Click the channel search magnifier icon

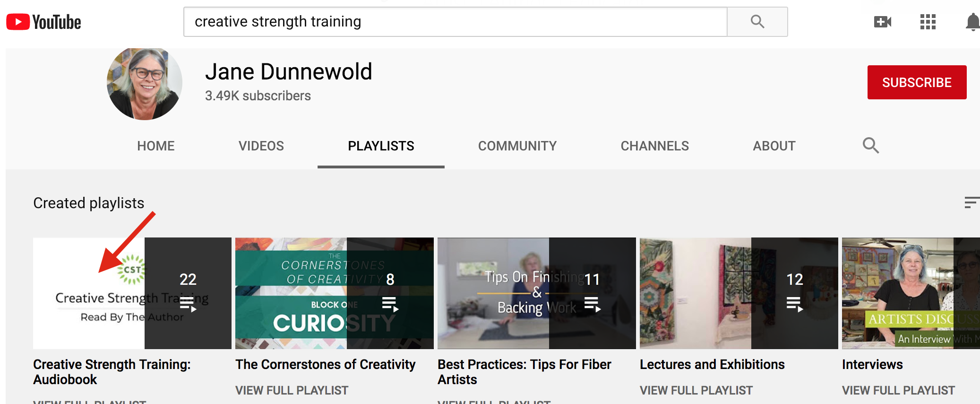[x=870, y=145]
